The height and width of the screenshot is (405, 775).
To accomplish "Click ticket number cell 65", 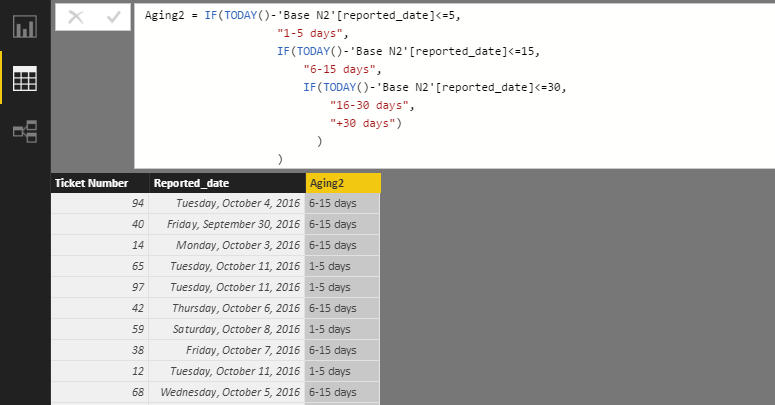I will coord(100,266).
